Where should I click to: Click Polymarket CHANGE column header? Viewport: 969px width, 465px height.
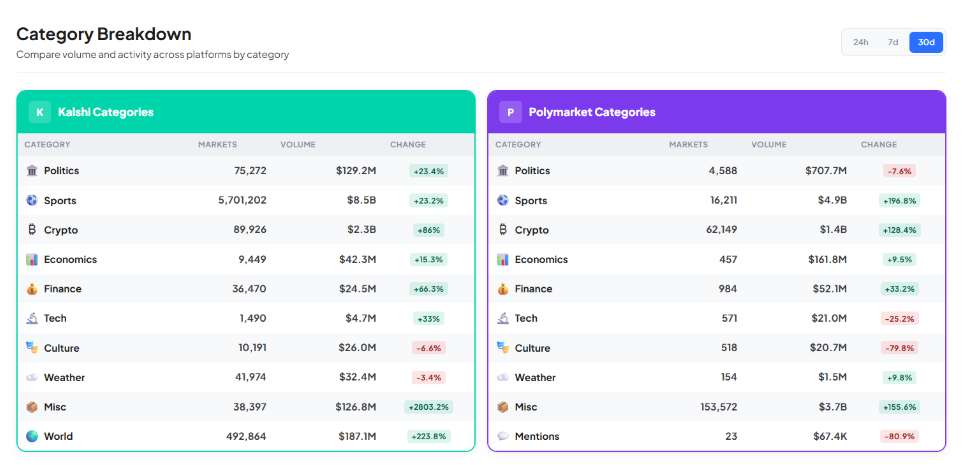pos(879,145)
